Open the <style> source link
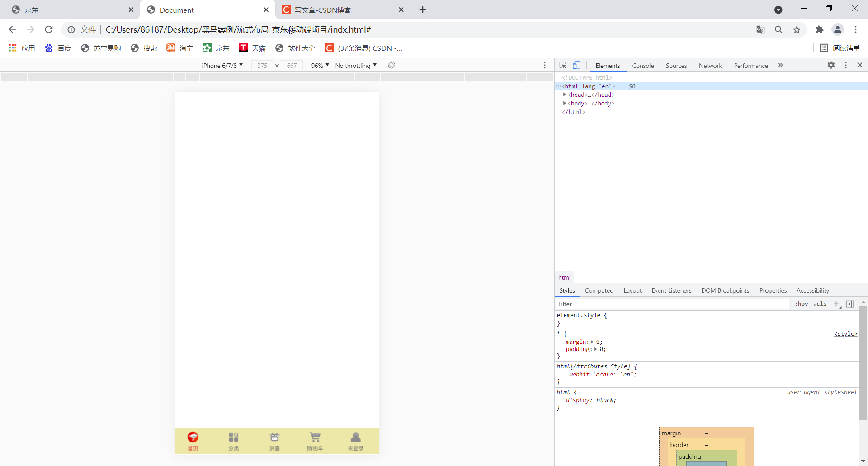Viewport: 868px width, 466px height. click(x=845, y=334)
